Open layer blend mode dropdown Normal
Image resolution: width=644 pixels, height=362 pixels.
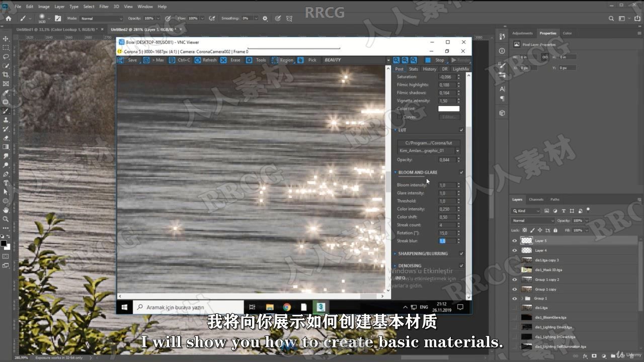[533, 221]
